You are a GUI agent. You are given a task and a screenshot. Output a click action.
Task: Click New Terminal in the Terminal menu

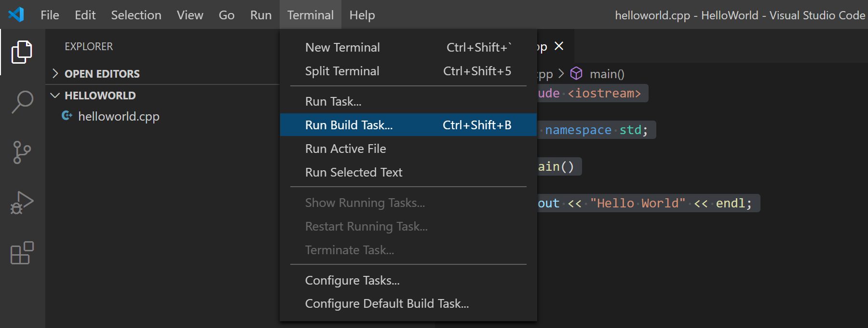coord(342,47)
